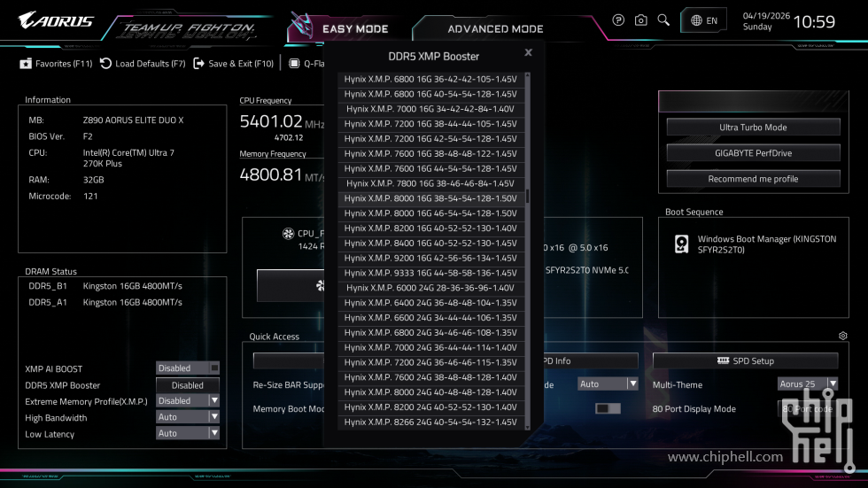The image size is (868, 488).
Task: Select Hynix X.M.P. 7600 24G 38-48-48-128-1.40V
Action: 430,377
